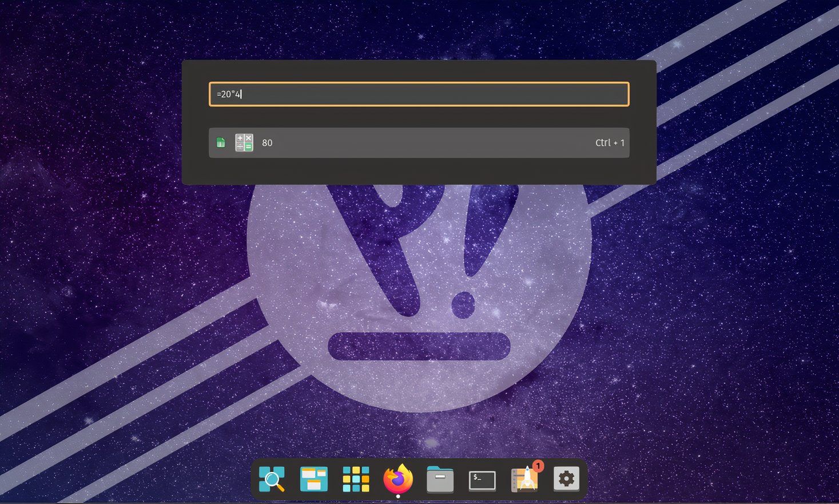
Task: Open the Terminal icon in the dock
Action: (x=482, y=481)
